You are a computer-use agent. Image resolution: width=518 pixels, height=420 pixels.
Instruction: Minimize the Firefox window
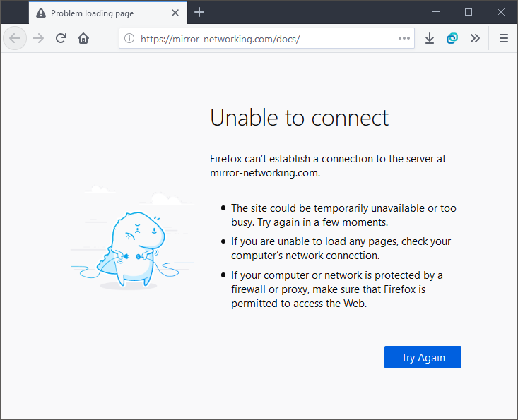(436, 12)
